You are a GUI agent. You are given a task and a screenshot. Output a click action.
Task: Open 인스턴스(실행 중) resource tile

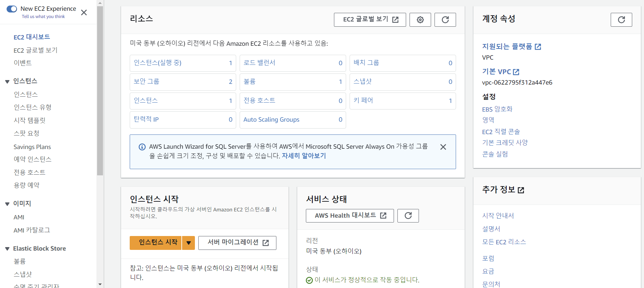pyautogui.click(x=183, y=63)
